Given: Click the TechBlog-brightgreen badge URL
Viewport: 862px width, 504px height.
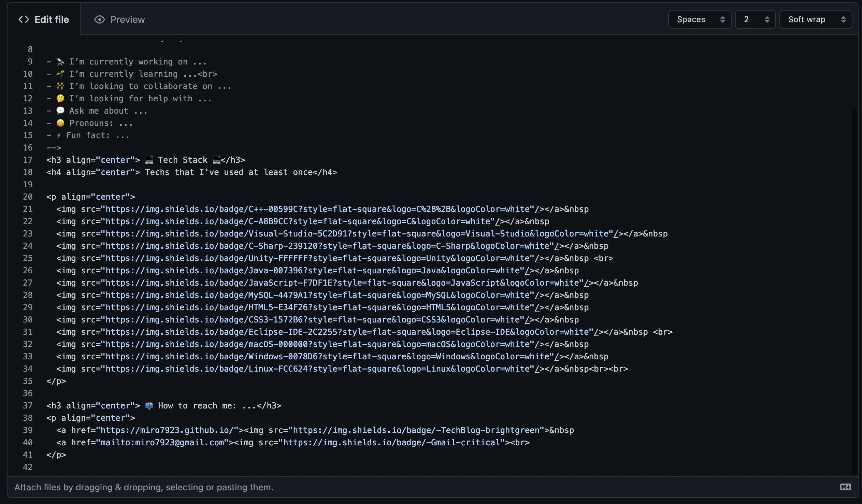Looking at the screenshot, I should tap(416, 430).
